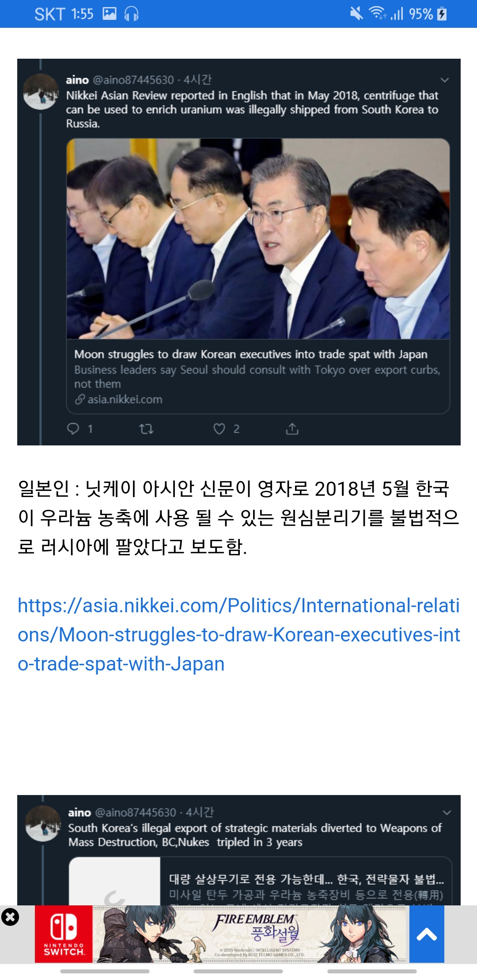This screenshot has width=477, height=980.
Task: Expand the first tweet's chevron menu
Action: [445, 80]
